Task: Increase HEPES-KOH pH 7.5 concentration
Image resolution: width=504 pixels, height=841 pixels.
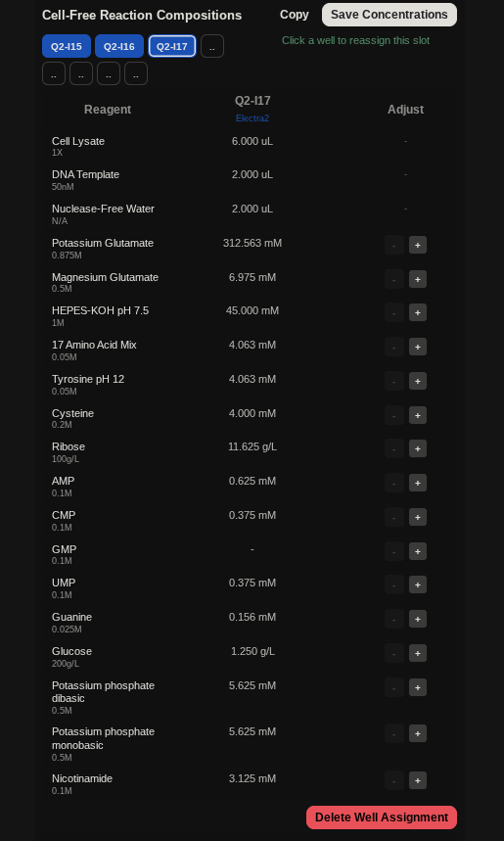Action: click(418, 312)
